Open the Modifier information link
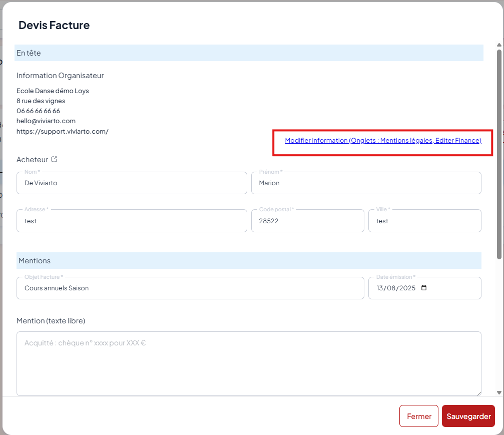 tap(383, 141)
